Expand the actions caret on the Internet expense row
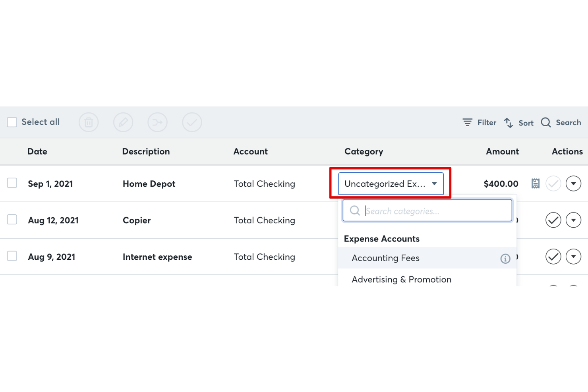588x392 pixels. click(573, 257)
